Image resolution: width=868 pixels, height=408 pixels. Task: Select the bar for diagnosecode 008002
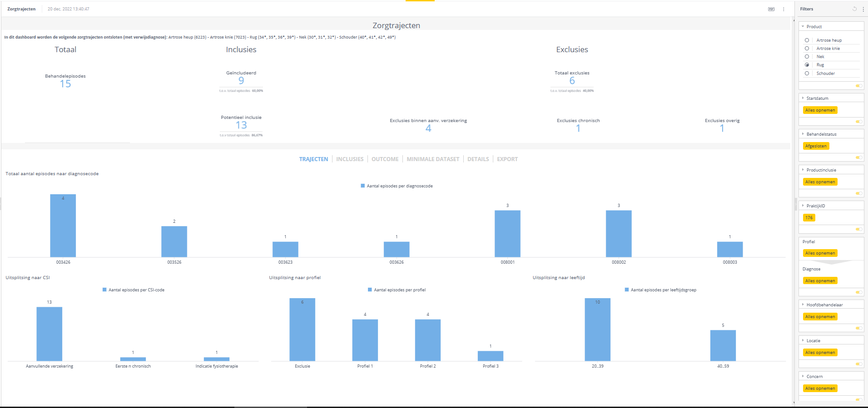619,234
